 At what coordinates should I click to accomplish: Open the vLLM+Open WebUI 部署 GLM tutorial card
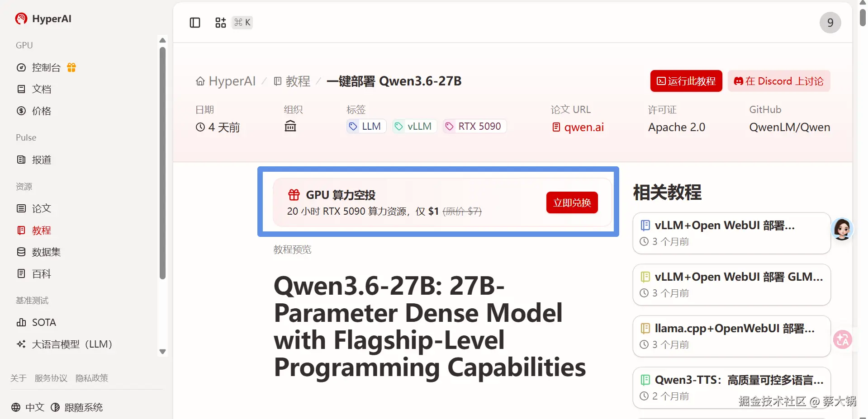(x=731, y=285)
